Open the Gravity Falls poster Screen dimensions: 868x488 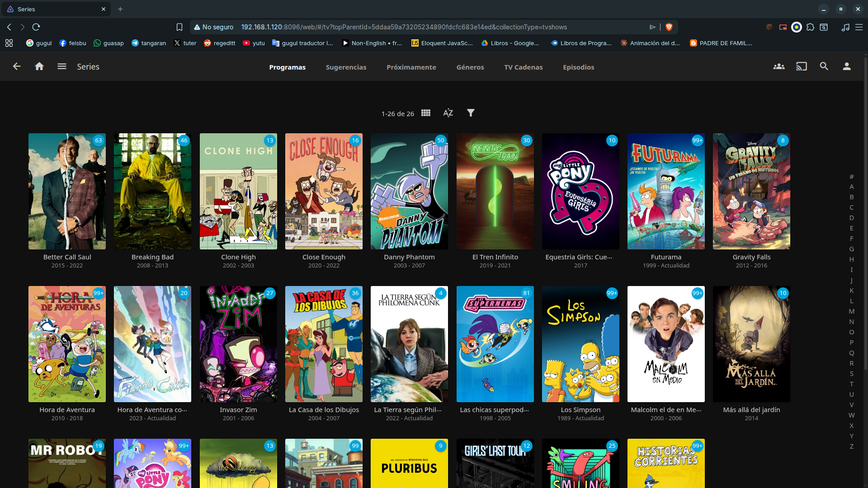751,191
